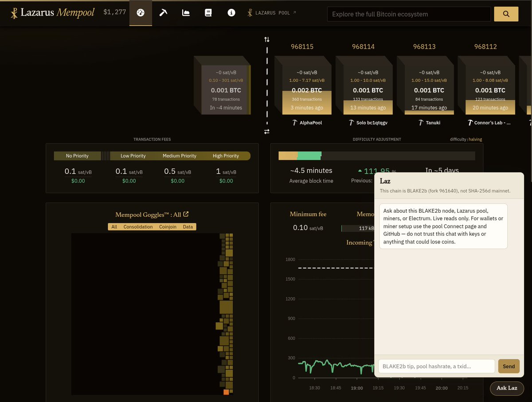Open the mining pickaxe icon page
The image size is (532, 402).
pyautogui.click(x=163, y=13)
